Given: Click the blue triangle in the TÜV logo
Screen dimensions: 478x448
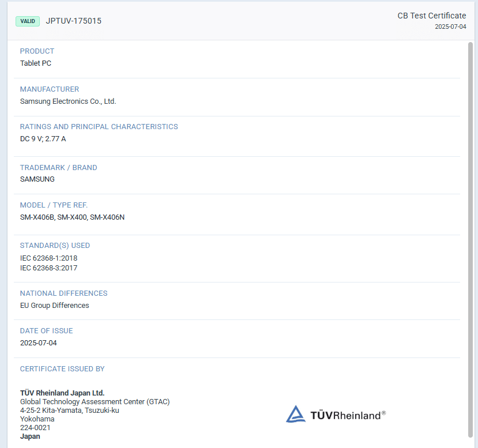Looking at the screenshot, I should [295, 414].
